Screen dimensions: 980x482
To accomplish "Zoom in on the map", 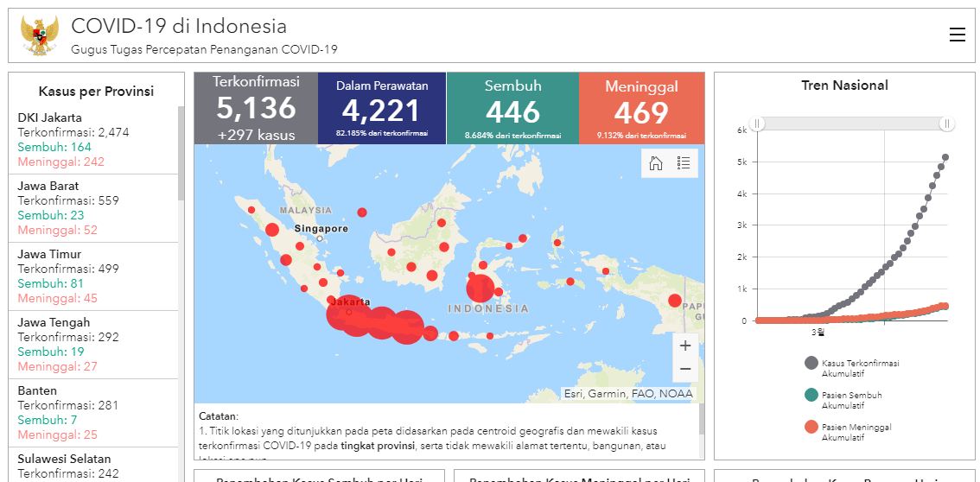I will pyautogui.click(x=685, y=346).
